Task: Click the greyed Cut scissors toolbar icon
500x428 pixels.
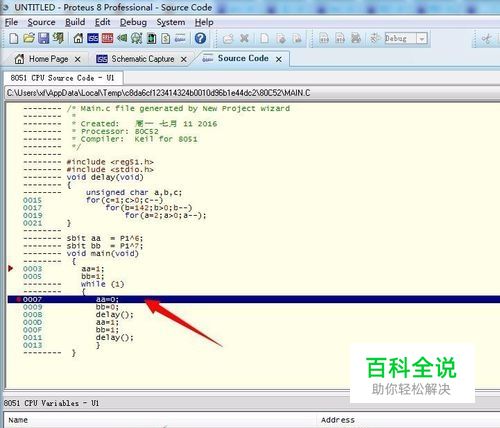Action: (x=487, y=39)
